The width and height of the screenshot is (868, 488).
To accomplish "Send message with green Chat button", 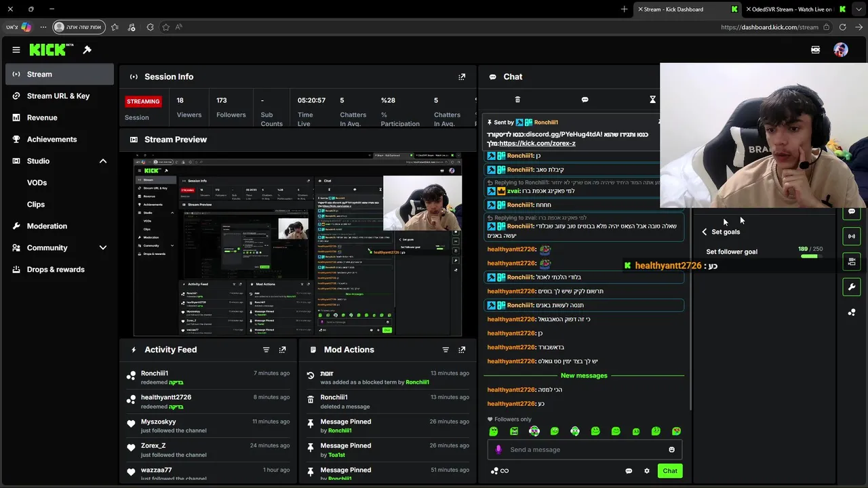I will tap(670, 471).
